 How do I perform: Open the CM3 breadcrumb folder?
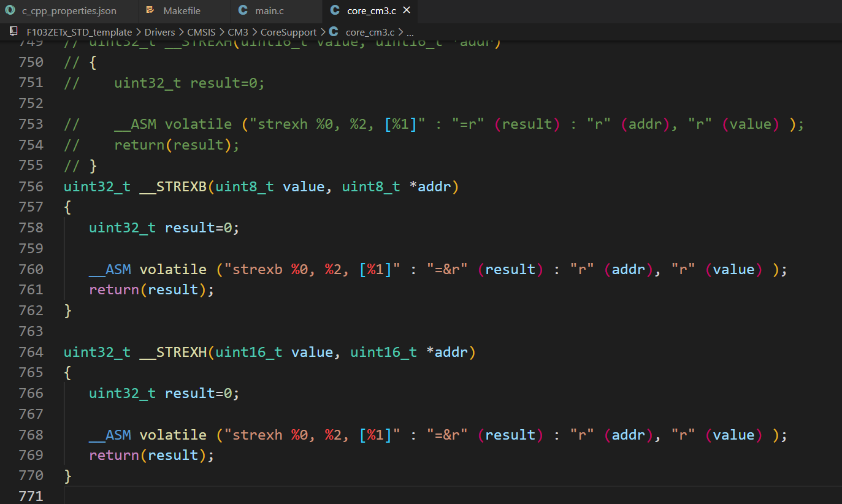tap(238, 32)
